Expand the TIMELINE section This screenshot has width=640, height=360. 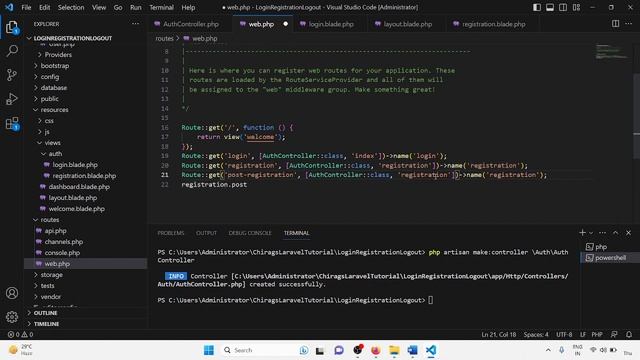tap(46, 324)
